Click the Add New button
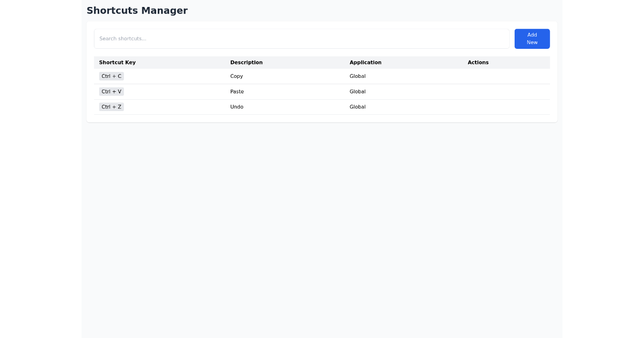This screenshot has height=338, width=644. [532, 39]
